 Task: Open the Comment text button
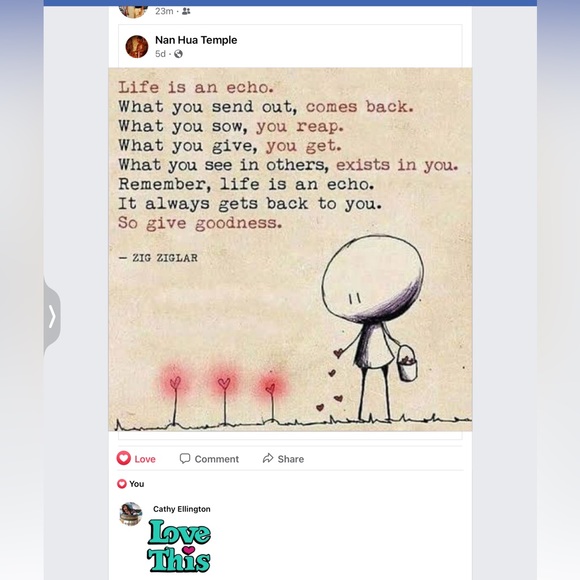pyautogui.click(x=217, y=459)
